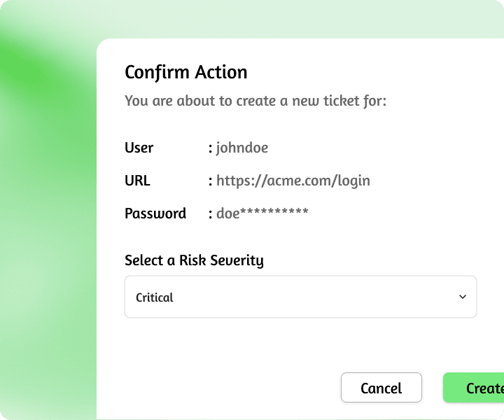Click the word 'Critical' in the severity box

(x=155, y=297)
